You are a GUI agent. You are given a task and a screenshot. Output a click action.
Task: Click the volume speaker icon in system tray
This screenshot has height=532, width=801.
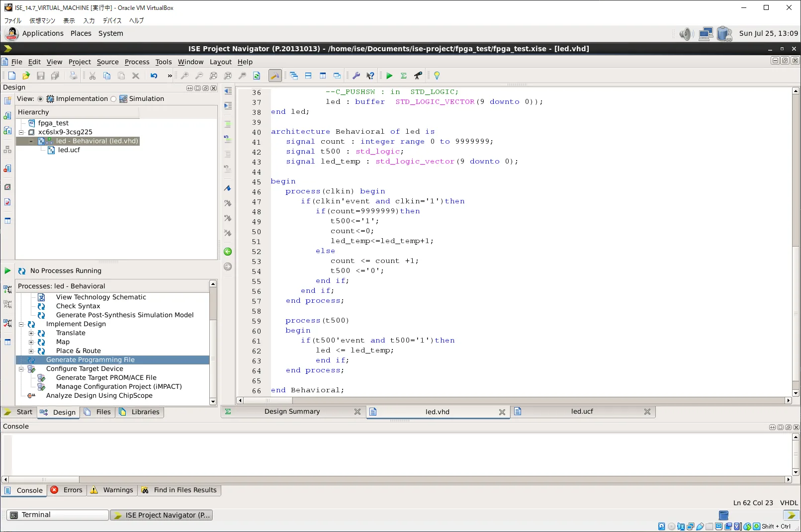pyautogui.click(x=686, y=34)
